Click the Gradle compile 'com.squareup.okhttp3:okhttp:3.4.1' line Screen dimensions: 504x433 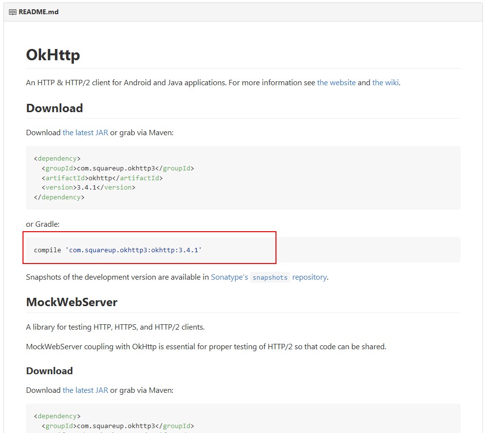pyautogui.click(x=117, y=250)
